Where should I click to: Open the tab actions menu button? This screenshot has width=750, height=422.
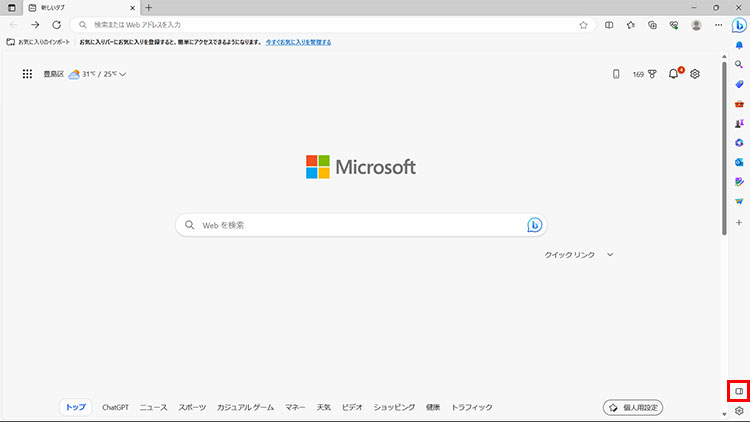(11, 8)
